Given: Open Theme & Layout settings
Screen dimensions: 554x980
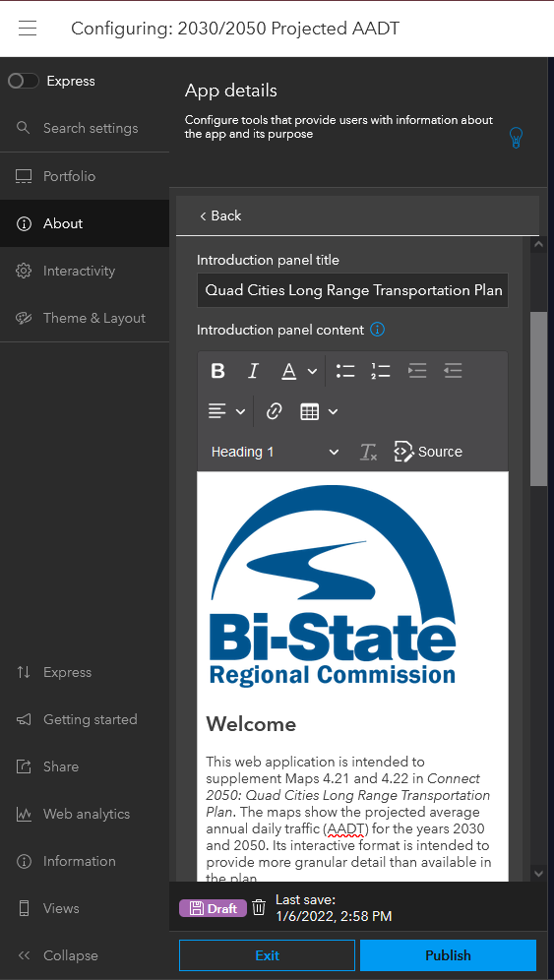Looking at the screenshot, I should pyautogui.click(x=85, y=318).
